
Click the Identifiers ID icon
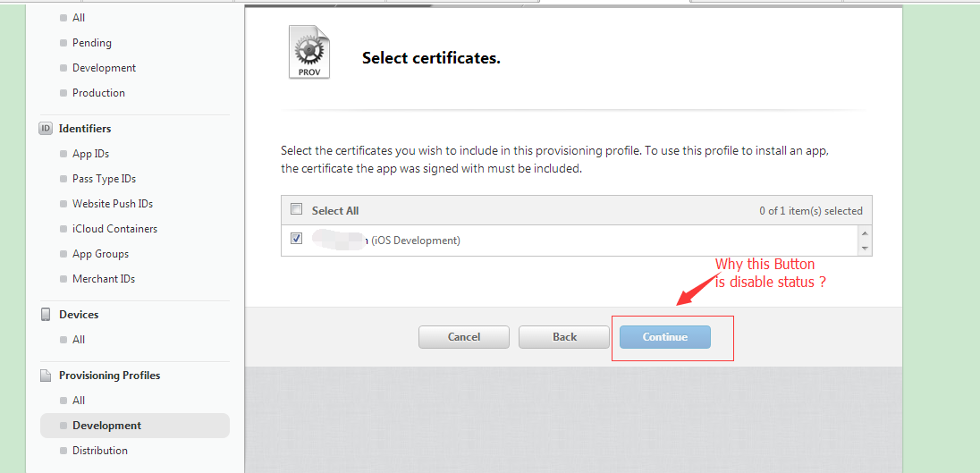46,129
